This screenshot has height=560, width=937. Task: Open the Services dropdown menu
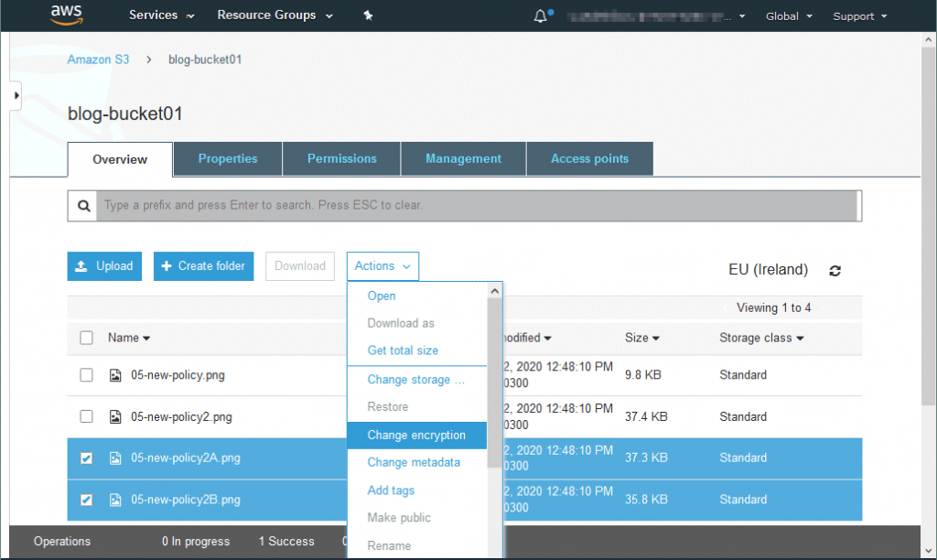pos(162,16)
